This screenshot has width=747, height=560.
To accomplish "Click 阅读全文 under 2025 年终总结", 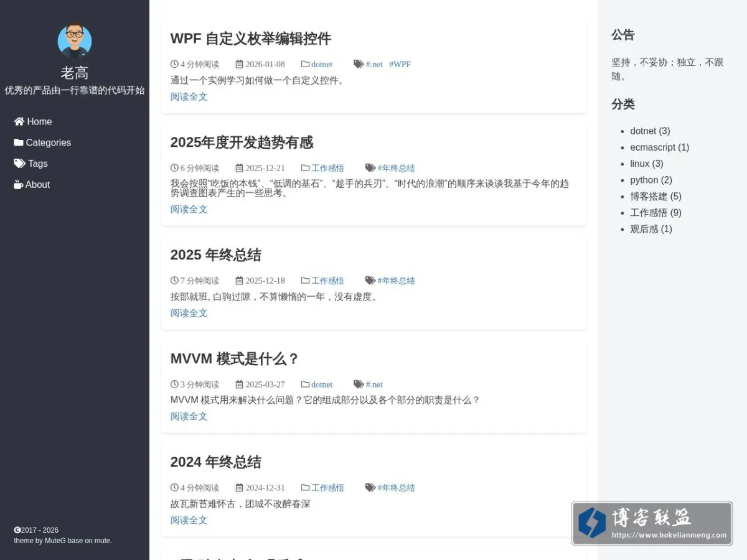I will tap(189, 313).
